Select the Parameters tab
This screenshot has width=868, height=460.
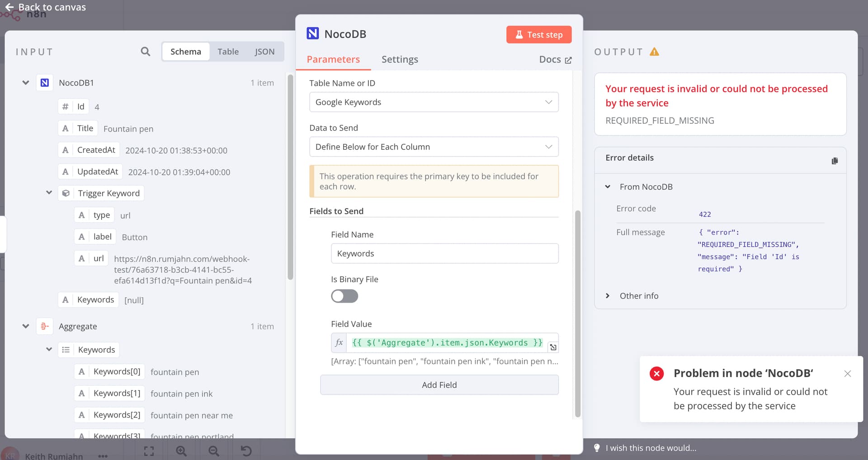point(333,59)
